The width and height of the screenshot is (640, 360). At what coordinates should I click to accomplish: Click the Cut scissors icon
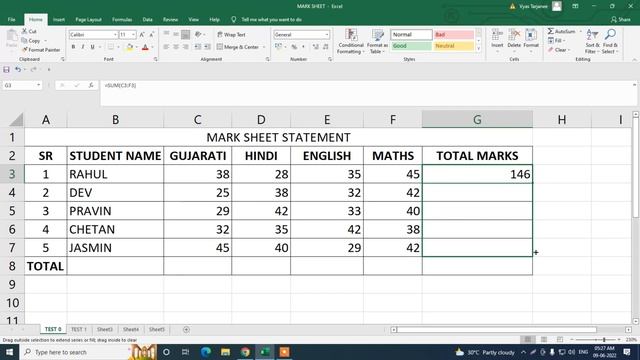click(24, 31)
